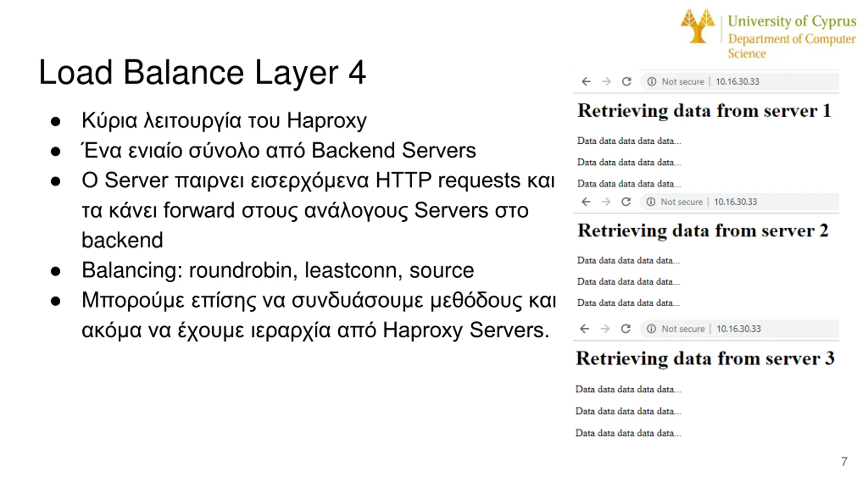Click bullet "Ένα ενιαίο σύνολο από Backend Servers"

(278, 150)
